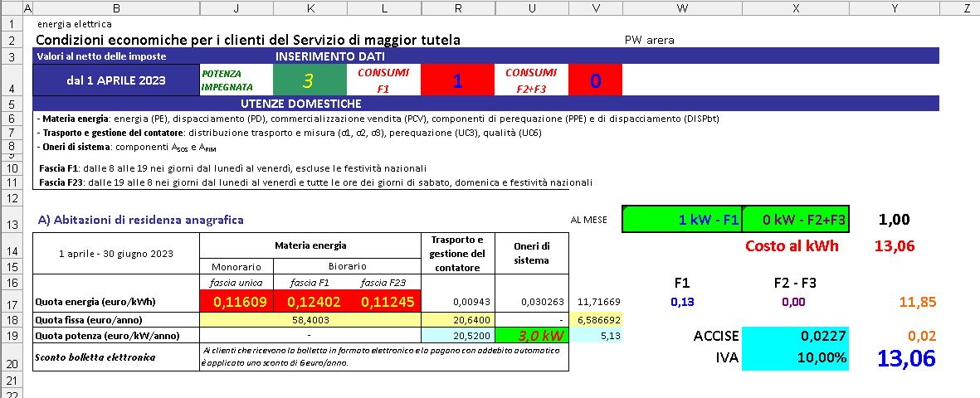Click value 5,13 in row 19
This screenshot has height=398, width=980.
click(596, 336)
